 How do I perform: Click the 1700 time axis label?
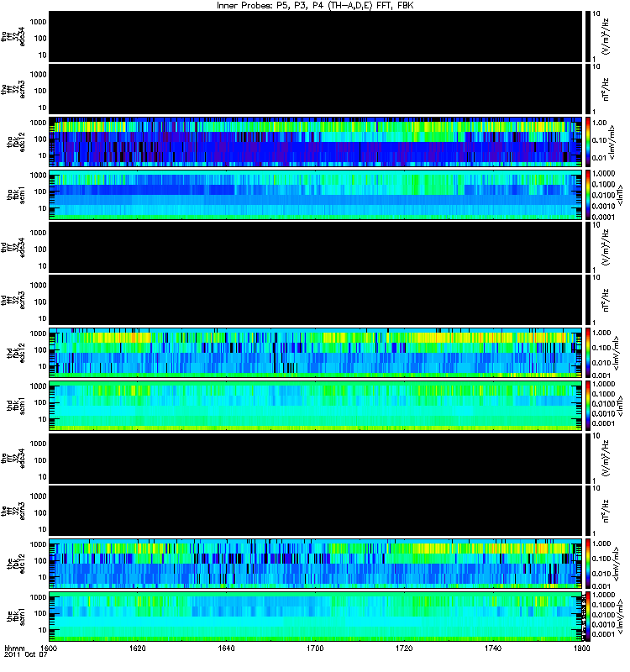pos(316,648)
